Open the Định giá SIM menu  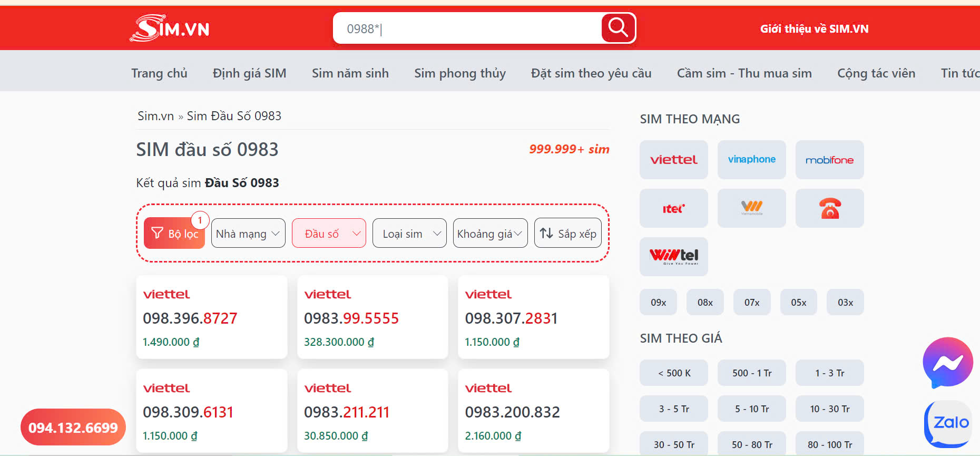point(249,73)
